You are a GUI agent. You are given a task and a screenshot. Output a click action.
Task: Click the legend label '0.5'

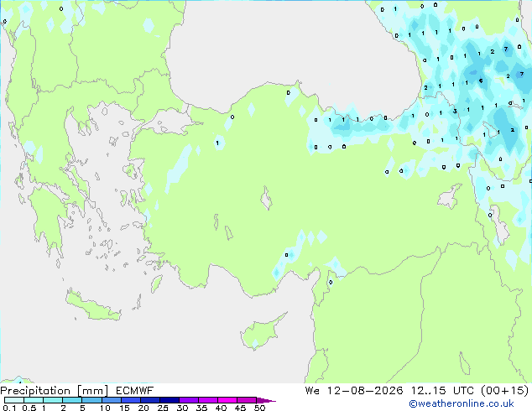[29, 408]
